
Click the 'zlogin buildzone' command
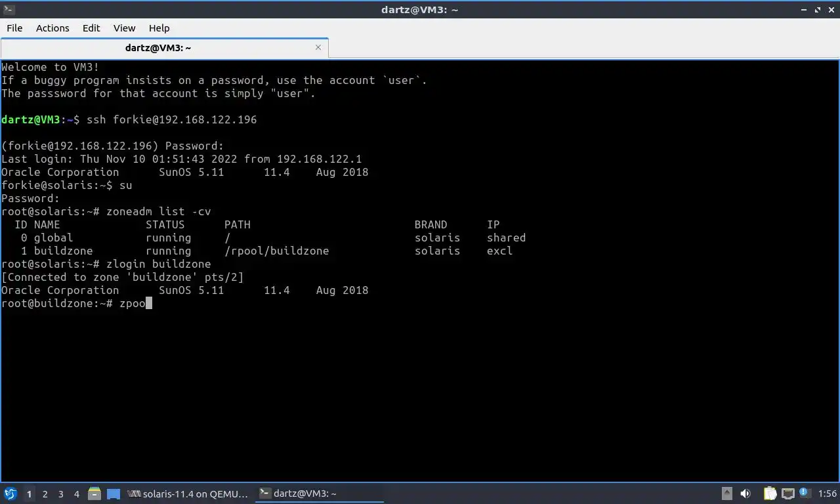[159, 264]
